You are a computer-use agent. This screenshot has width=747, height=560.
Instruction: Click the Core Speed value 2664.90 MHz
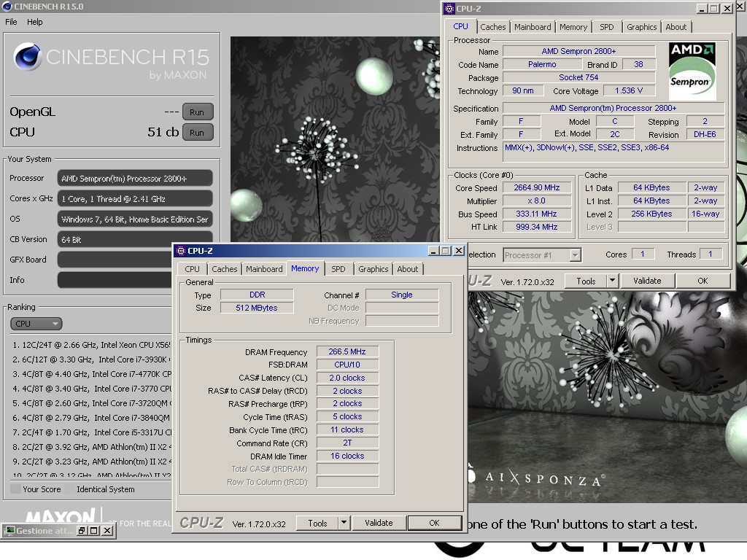(537, 188)
